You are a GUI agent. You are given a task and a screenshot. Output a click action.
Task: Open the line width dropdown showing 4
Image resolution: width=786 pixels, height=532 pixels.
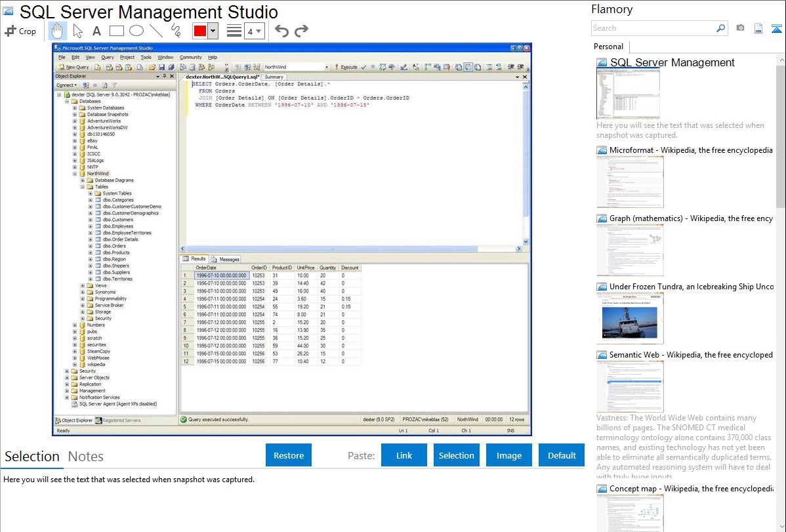[x=254, y=31]
